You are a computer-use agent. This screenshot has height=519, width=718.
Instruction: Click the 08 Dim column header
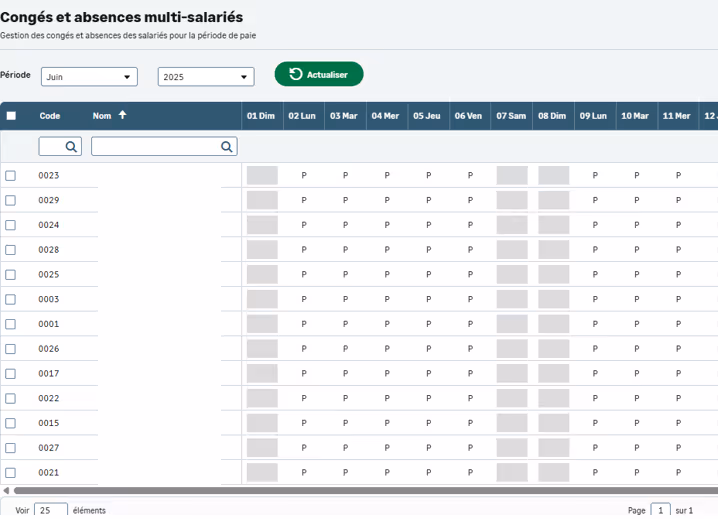pos(553,116)
